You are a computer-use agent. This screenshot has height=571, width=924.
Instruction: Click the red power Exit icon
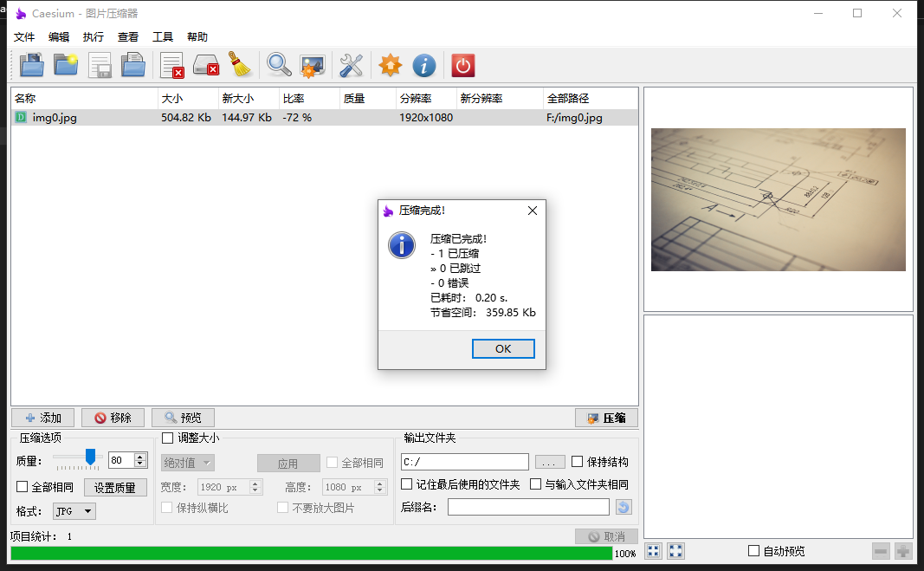click(x=463, y=65)
